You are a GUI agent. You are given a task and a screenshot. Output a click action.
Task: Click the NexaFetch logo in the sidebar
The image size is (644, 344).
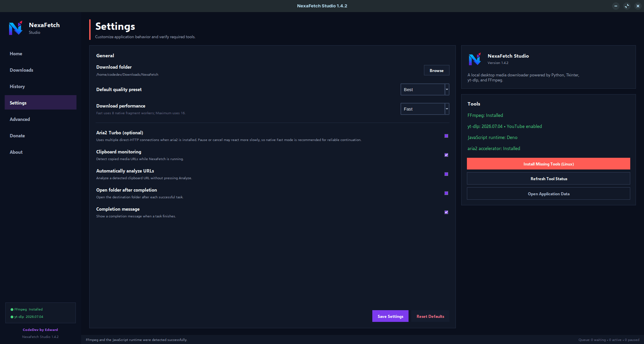16,28
